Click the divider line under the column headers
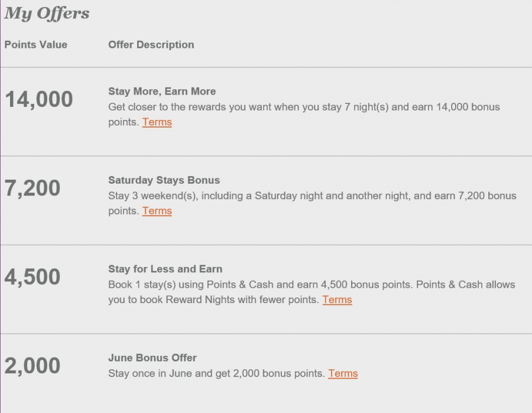This screenshot has width=532, height=413. click(x=266, y=67)
